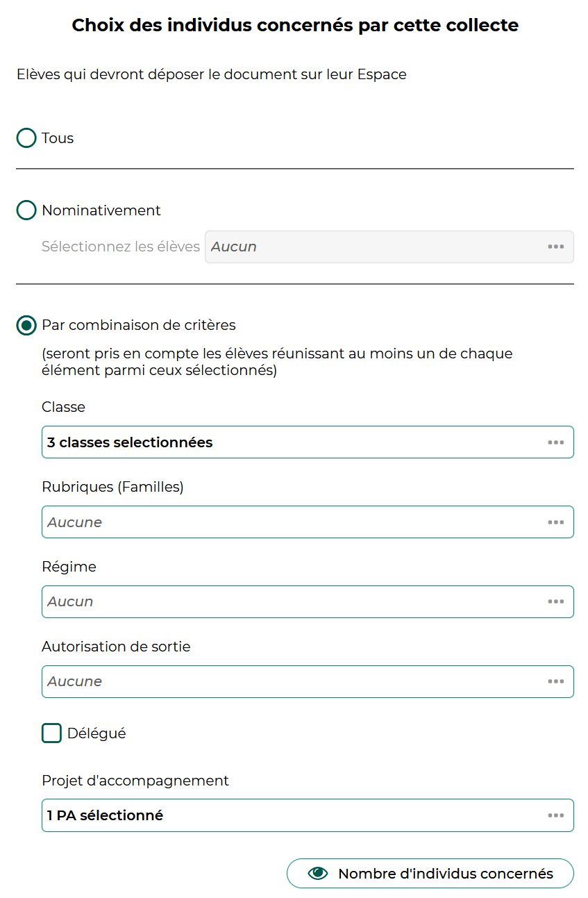Click the Sélectionnez les élèves field
This screenshot has height=898, width=588.
[x=375, y=247]
